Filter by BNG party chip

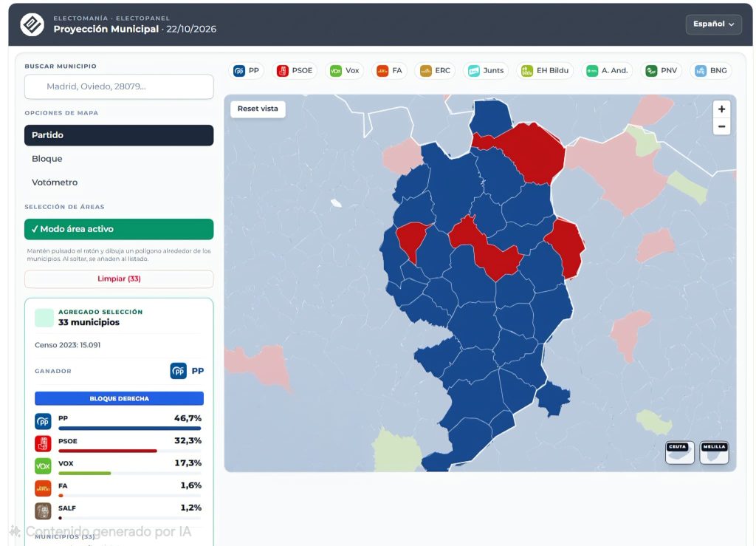point(711,71)
